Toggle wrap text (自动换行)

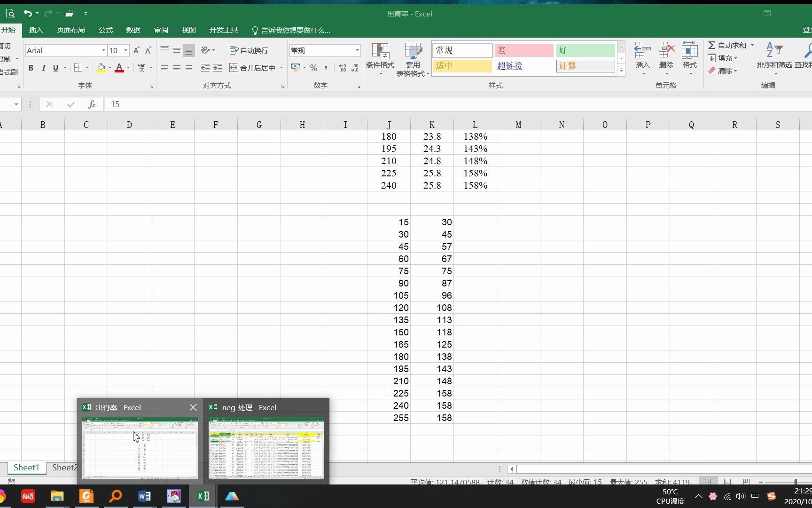pos(250,50)
